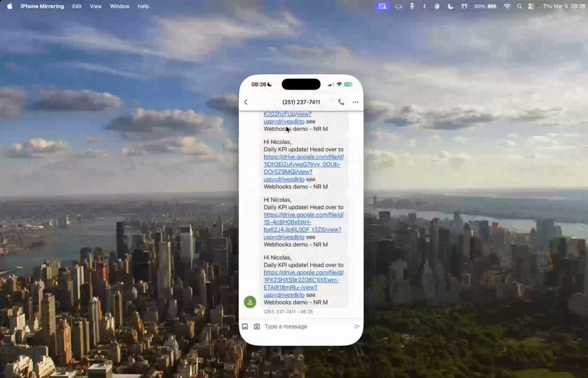Image resolution: width=588 pixels, height=378 pixels.
Task: Open Spotlight search magnifier icon
Action: coord(520,6)
